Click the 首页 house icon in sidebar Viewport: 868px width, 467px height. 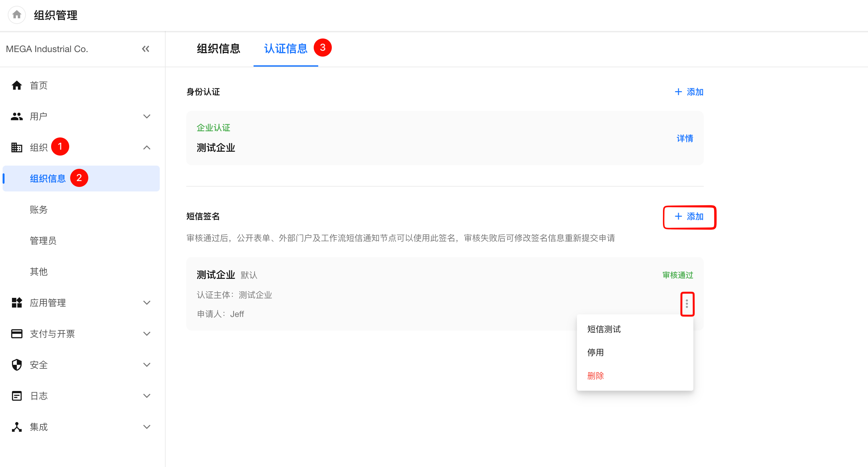pyautogui.click(x=16, y=85)
